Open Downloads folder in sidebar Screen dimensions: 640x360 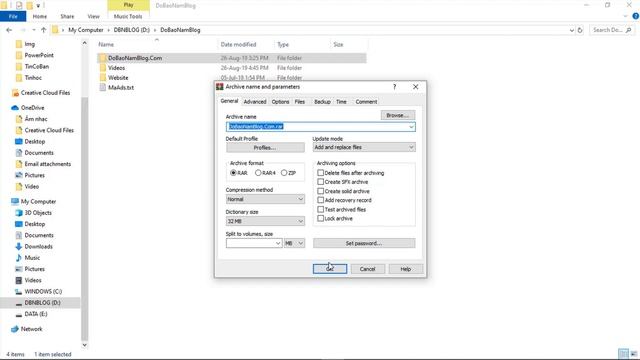point(38,247)
